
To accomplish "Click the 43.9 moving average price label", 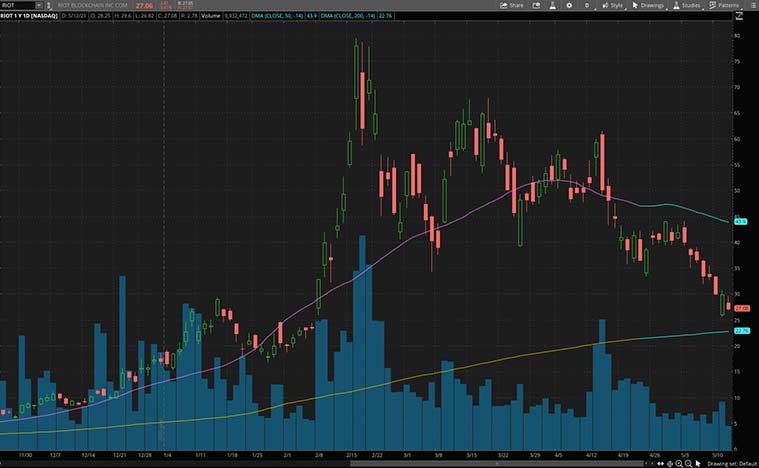I will (x=741, y=220).
